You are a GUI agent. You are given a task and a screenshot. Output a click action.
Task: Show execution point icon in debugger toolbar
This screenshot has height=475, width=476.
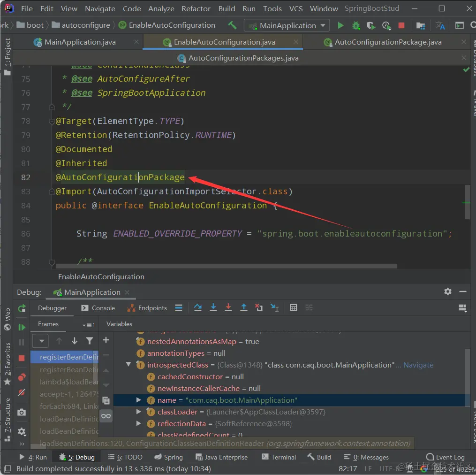coord(179,308)
